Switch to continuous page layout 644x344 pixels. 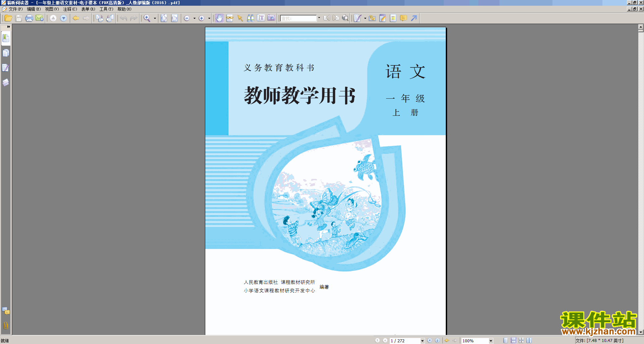pos(513,340)
